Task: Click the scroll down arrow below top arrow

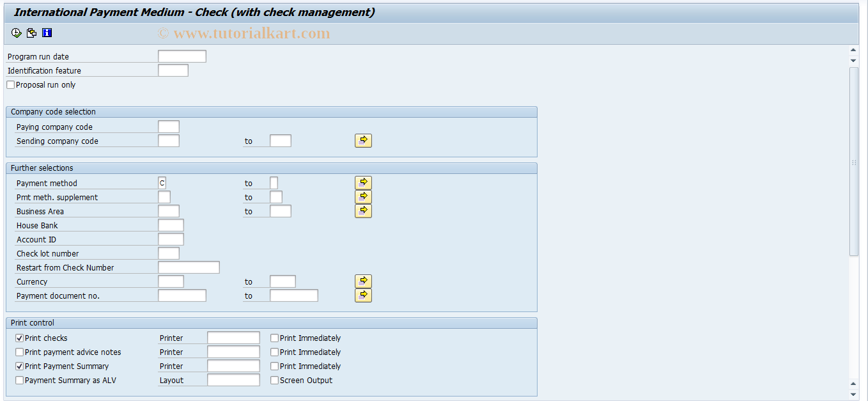Action: coord(854,60)
